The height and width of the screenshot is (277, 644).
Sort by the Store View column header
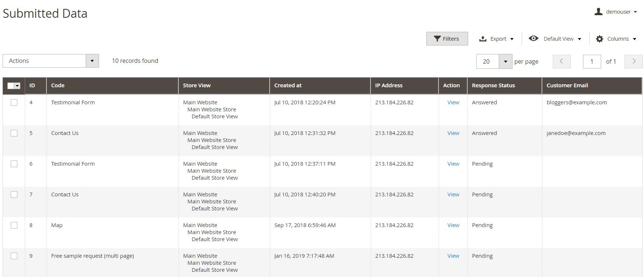click(224, 86)
